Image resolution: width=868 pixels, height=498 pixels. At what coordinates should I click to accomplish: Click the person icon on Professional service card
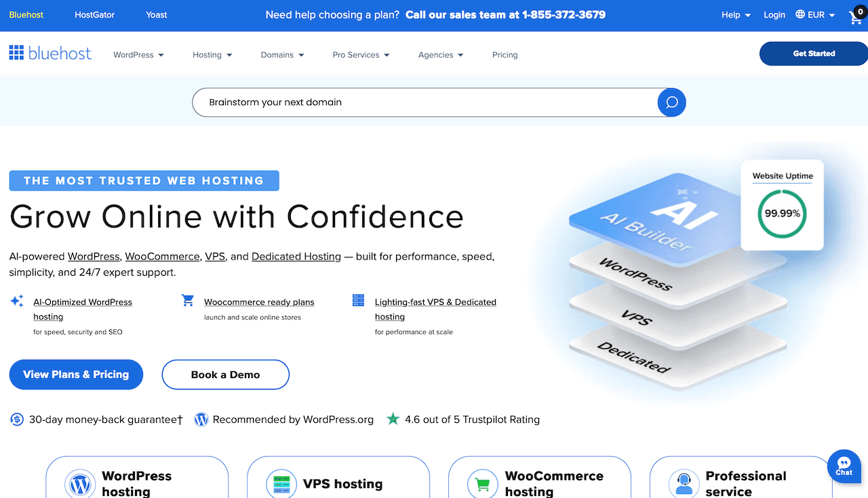click(x=684, y=482)
